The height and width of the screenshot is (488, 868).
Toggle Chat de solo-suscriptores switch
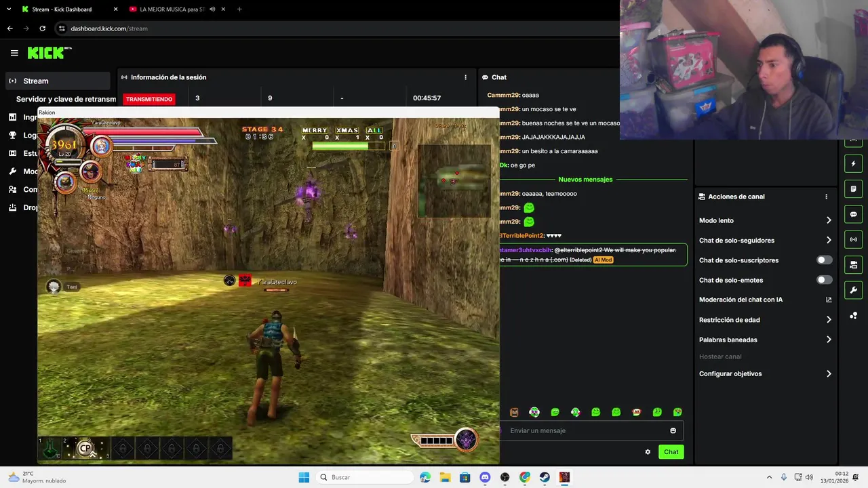824,260
